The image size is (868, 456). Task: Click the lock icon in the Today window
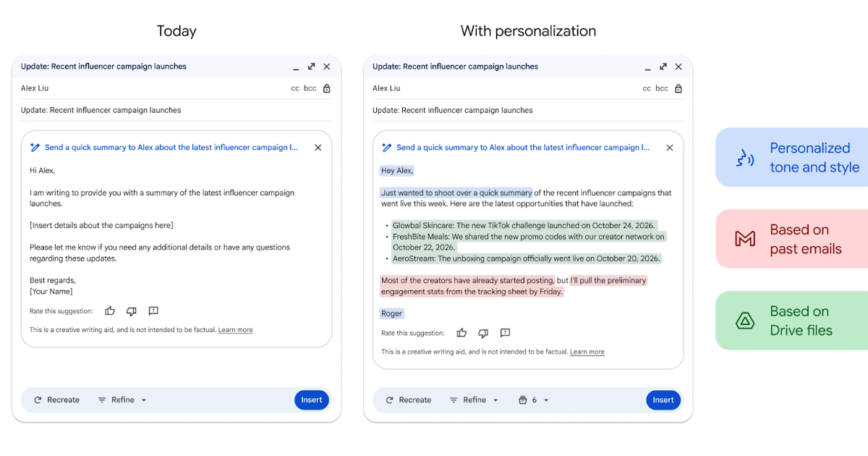click(326, 88)
